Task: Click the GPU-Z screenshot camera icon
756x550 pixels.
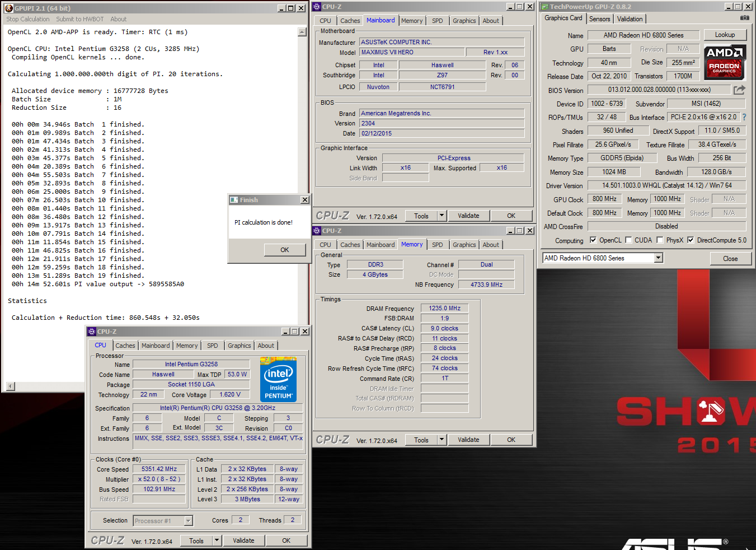Action: [x=744, y=18]
